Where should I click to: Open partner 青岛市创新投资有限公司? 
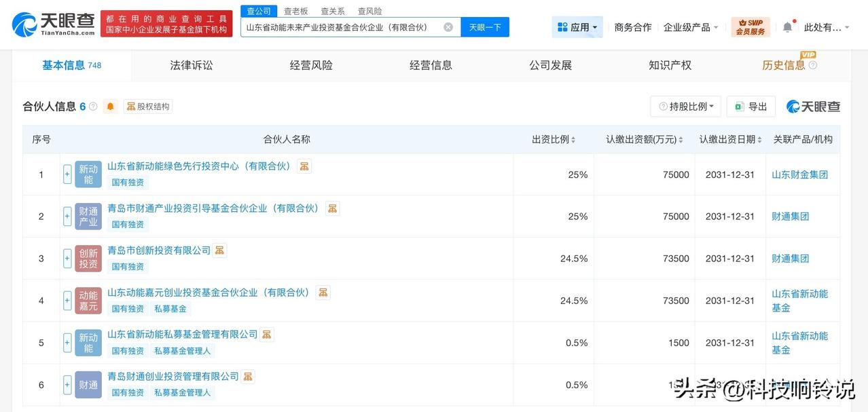pos(159,250)
